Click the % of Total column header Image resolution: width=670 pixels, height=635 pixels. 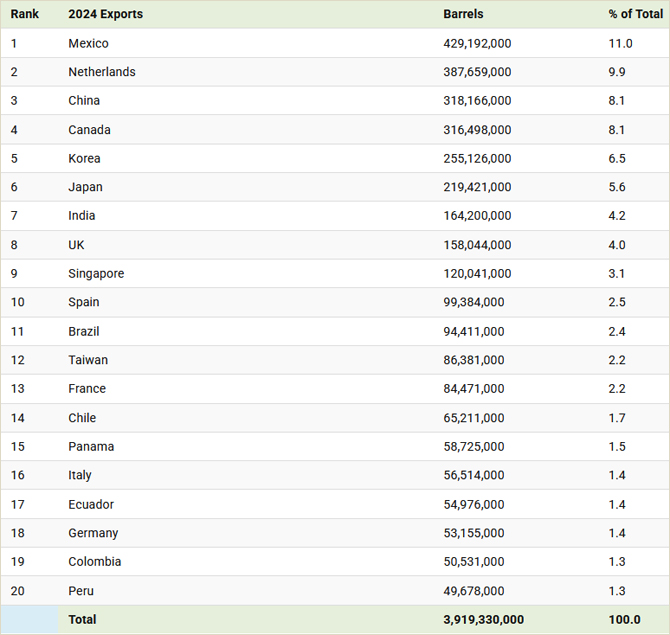point(635,14)
